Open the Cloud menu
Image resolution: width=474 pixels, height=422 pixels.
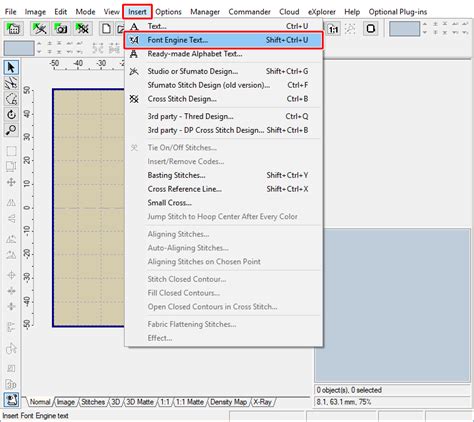click(x=289, y=12)
